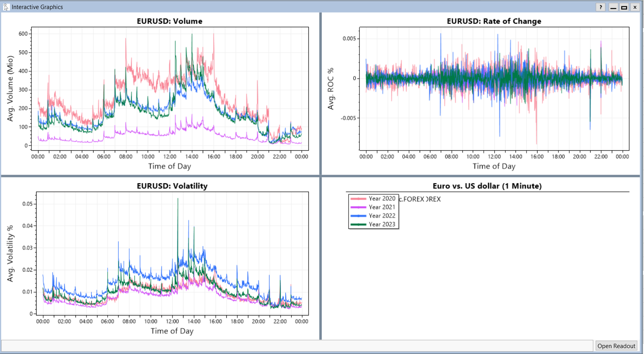Click the Avg. Volume (Mio) axis label
Viewport: 644px width, 354px height.
(10, 88)
